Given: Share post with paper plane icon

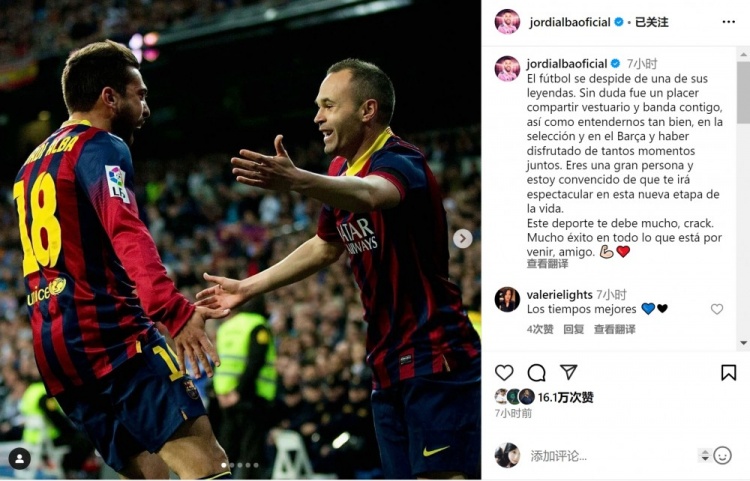Looking at the screenshot, I should click(568, 372).
